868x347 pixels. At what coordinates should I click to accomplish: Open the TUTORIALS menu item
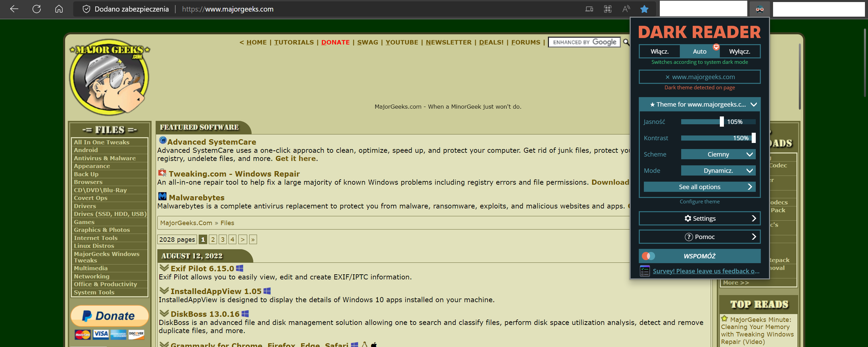click(x=294, y=42)
